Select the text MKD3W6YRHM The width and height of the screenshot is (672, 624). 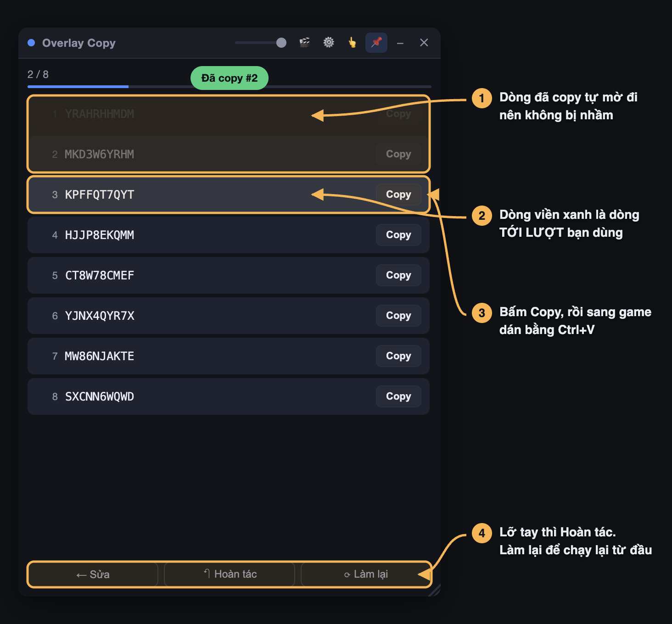tap(100, 154)
